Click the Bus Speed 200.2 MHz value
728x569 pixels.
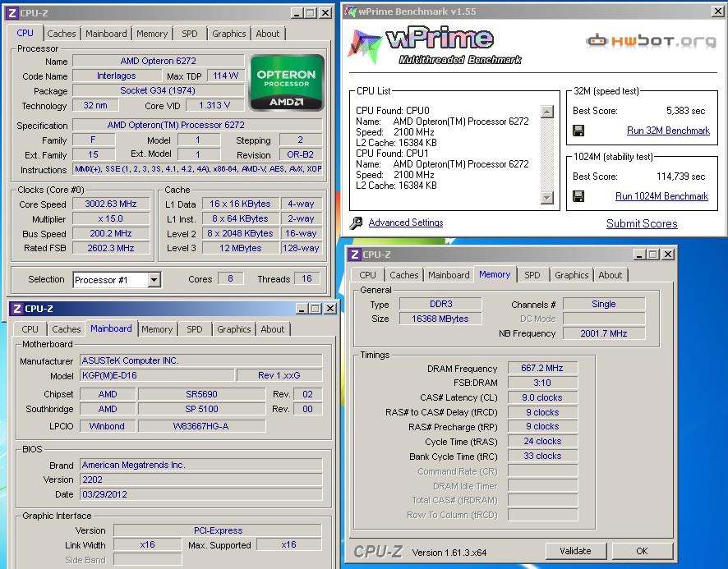pyautogui.click(x=111, y=233)
